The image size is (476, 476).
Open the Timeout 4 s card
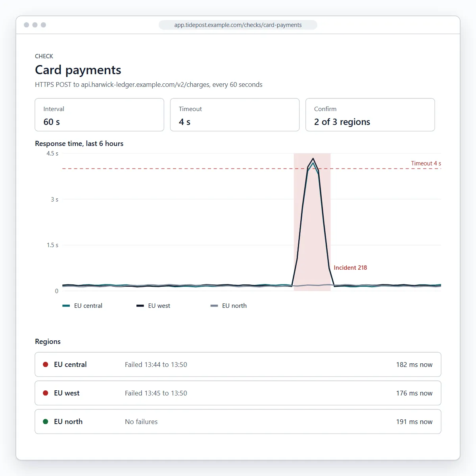point(235,115)
